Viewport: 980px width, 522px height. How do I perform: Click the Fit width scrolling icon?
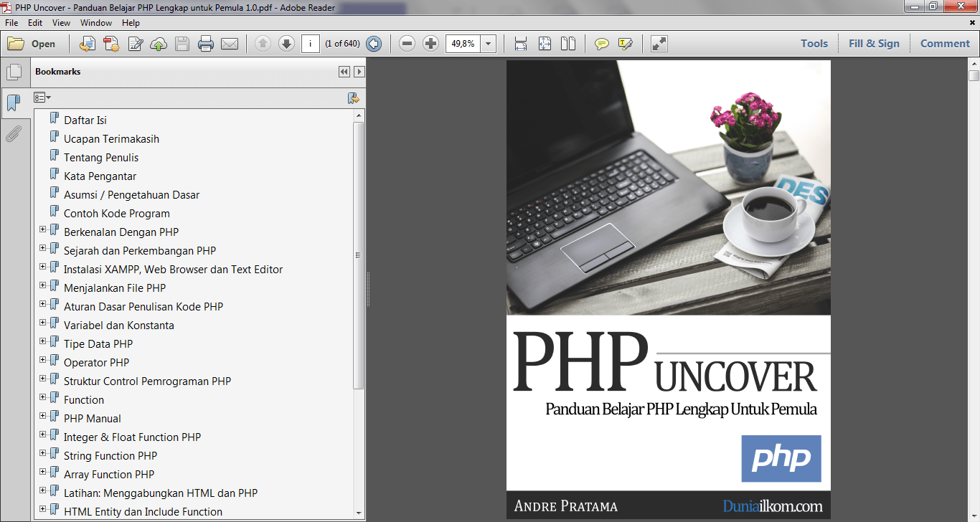(521, 44)
